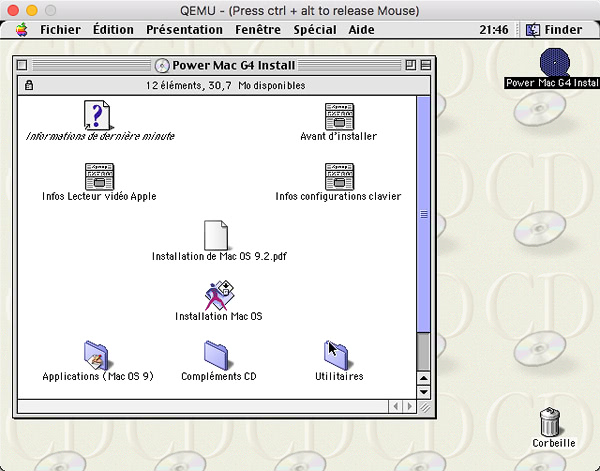
Task: Click the Corbeille label text
Action: pos(554,443)
